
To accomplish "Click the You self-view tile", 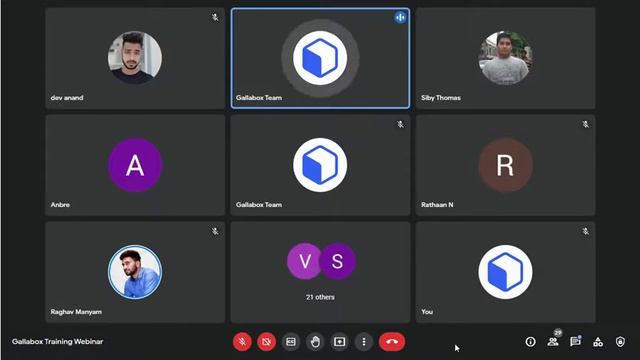I will pyautogui.click(x=505, y=272).
